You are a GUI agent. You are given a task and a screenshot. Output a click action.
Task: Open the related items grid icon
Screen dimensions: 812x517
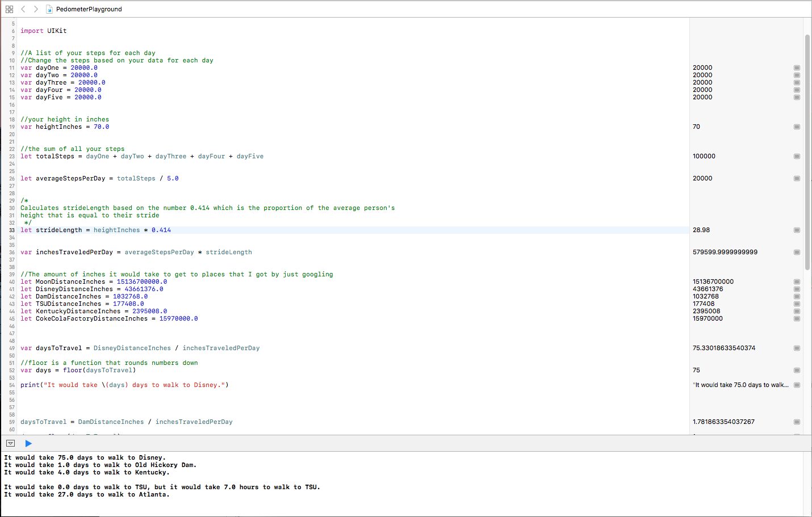click(x=9, y=9)
